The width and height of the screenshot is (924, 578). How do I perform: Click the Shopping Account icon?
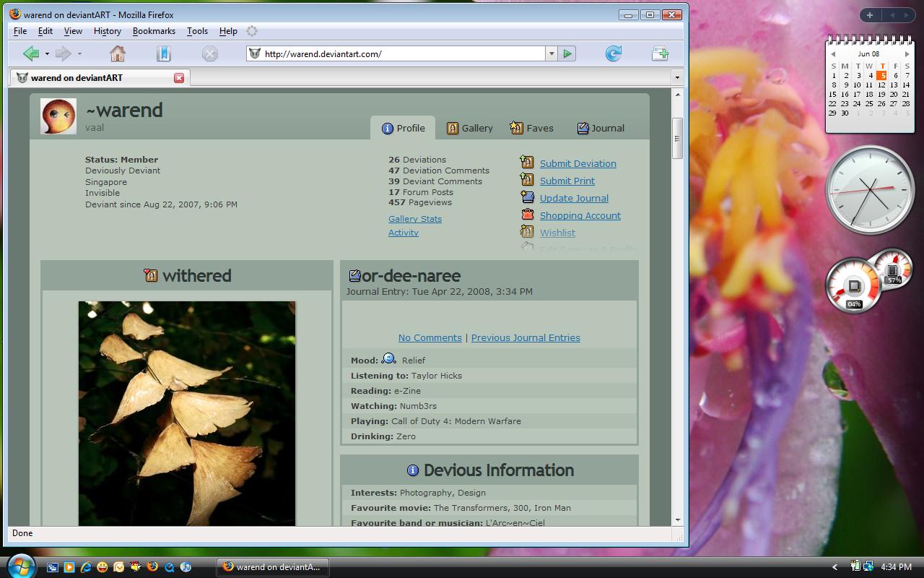click(x=527, y=215)
